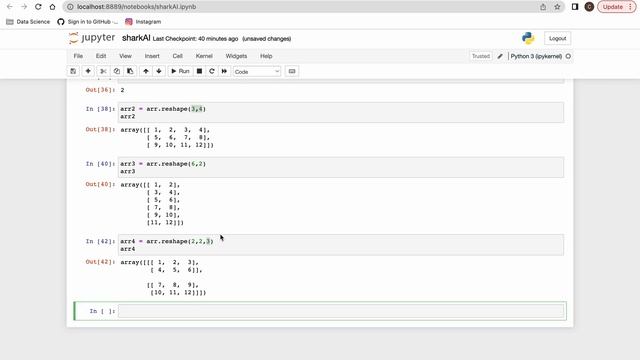Click the Last Checkpoint status text
The width and height of the screenshot is (640, 360).
195,39
